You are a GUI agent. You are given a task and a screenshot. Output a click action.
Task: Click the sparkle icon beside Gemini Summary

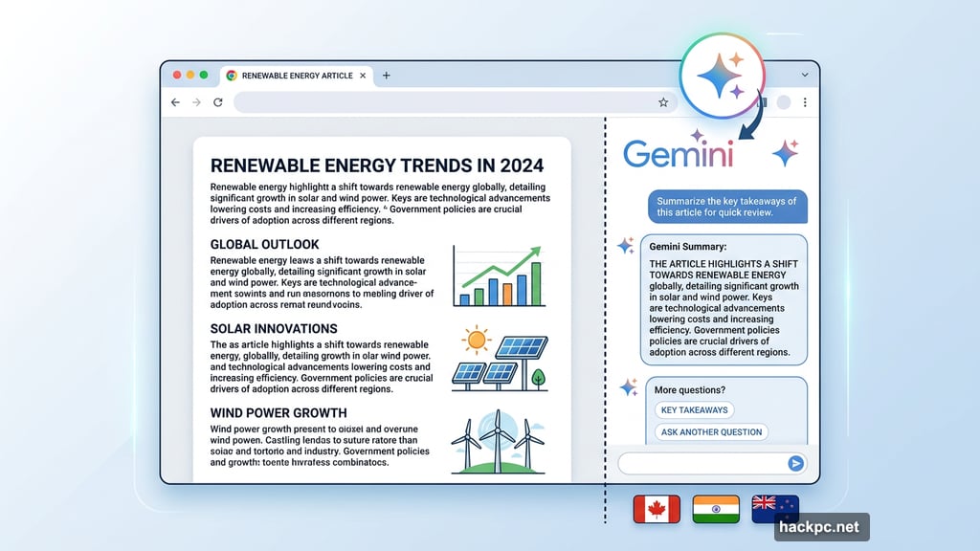pyautogui.click(x=627, y=246)
